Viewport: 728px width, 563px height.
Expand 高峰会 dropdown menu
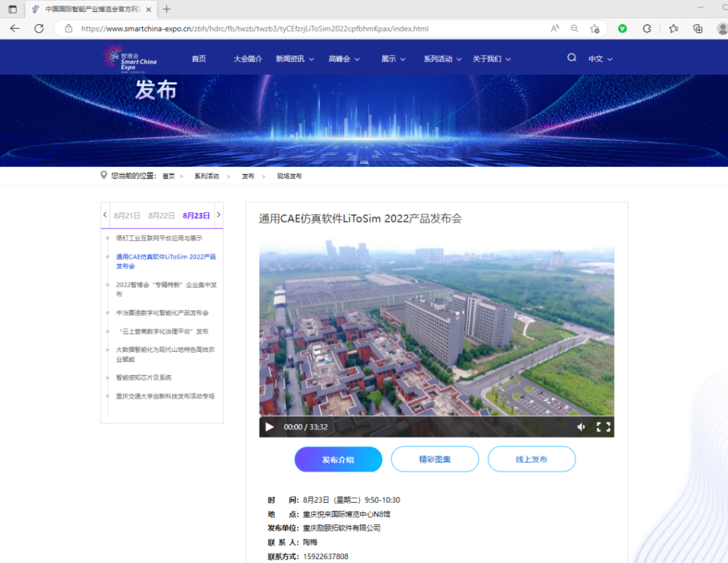(x=344, y=59)
